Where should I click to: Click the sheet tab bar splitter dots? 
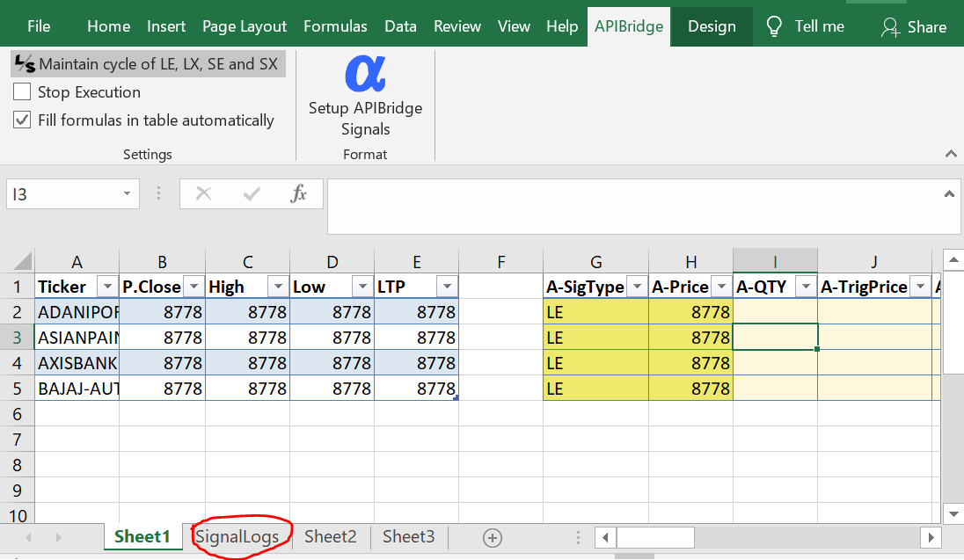click(x=578, y=538)
